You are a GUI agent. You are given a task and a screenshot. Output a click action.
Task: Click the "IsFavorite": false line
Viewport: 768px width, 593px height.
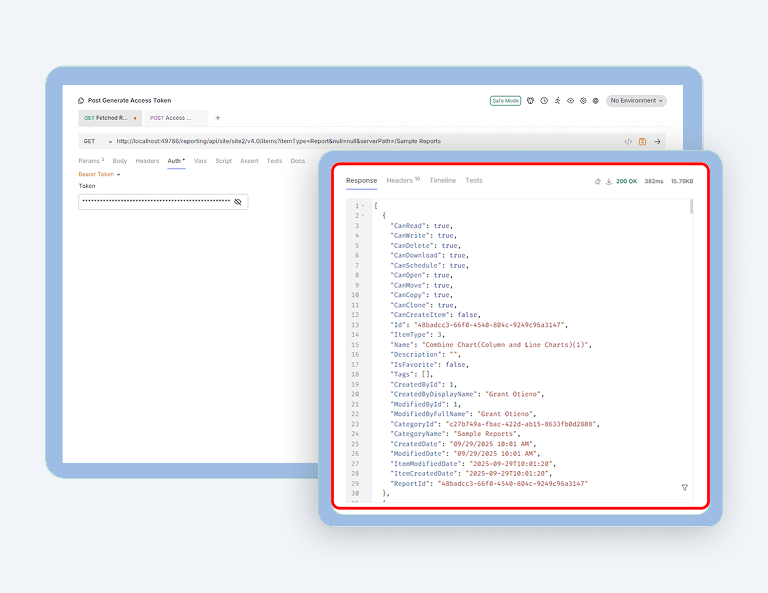pos(430,365)
